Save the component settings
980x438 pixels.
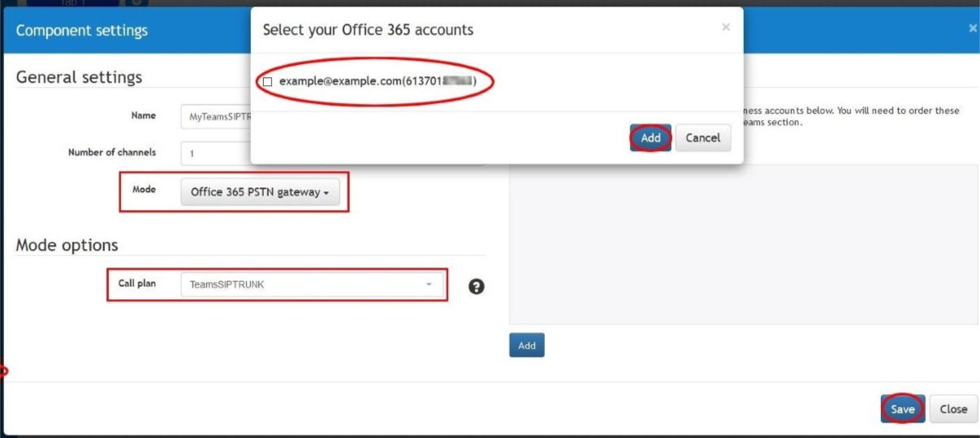point(902,409)
